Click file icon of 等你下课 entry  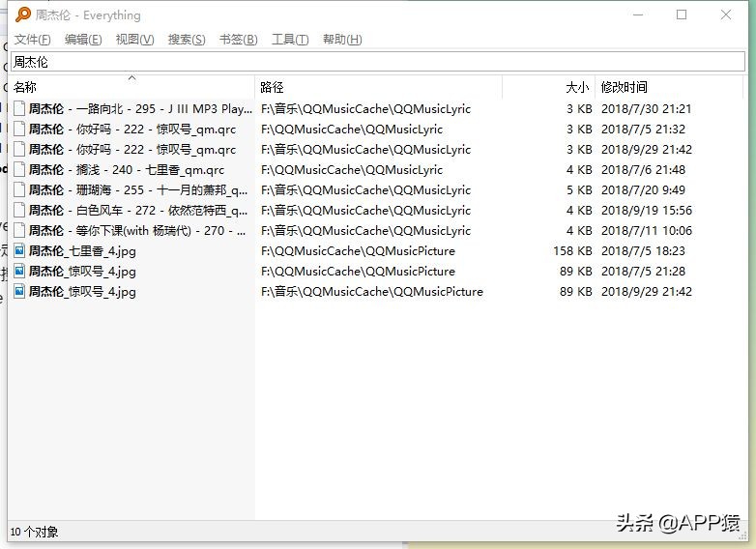coord(19,230)
